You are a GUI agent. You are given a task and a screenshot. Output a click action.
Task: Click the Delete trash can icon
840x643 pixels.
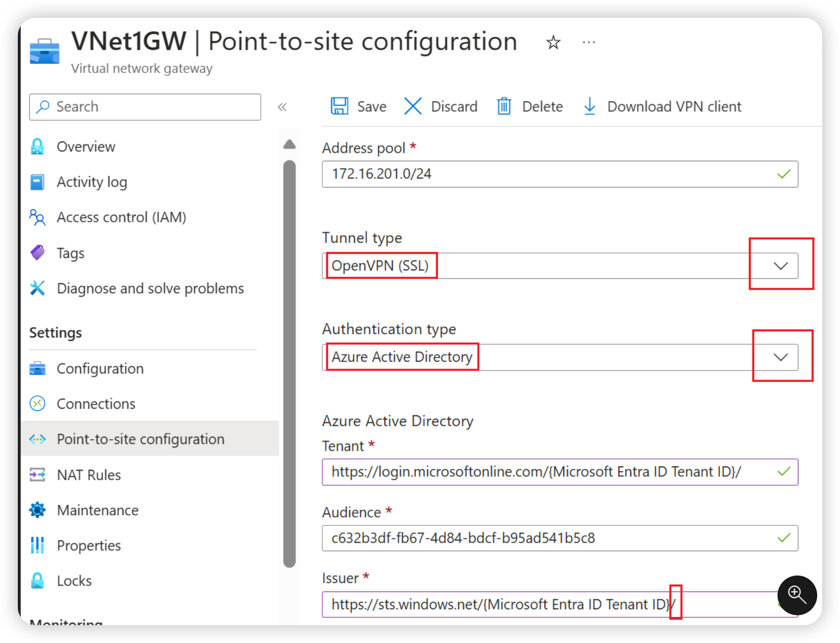[504, 106]
